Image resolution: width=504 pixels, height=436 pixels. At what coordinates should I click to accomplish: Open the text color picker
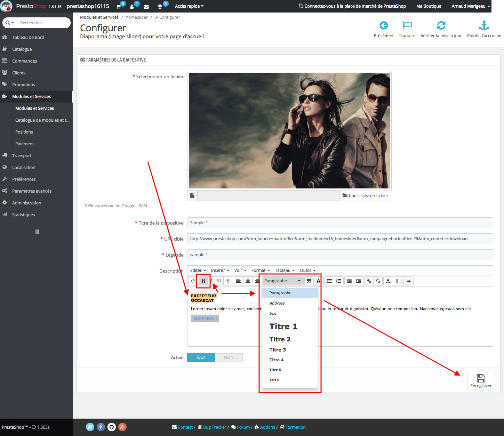(x=318, y=281)
